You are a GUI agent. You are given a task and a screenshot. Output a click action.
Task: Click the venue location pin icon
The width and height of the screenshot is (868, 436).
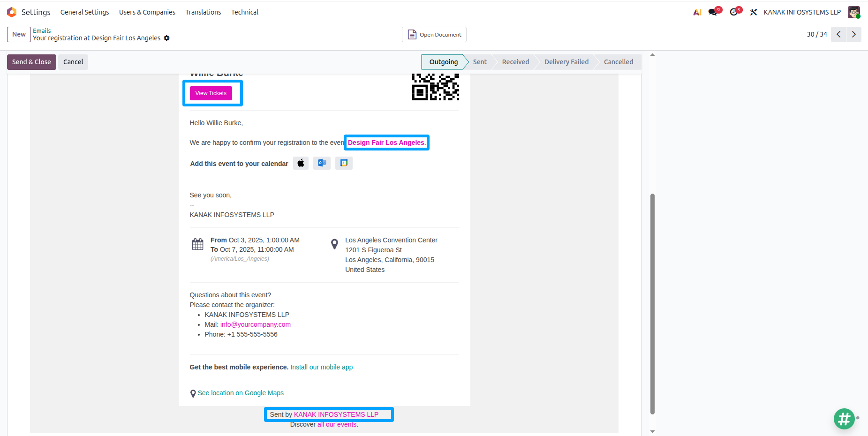pos(334,244)
